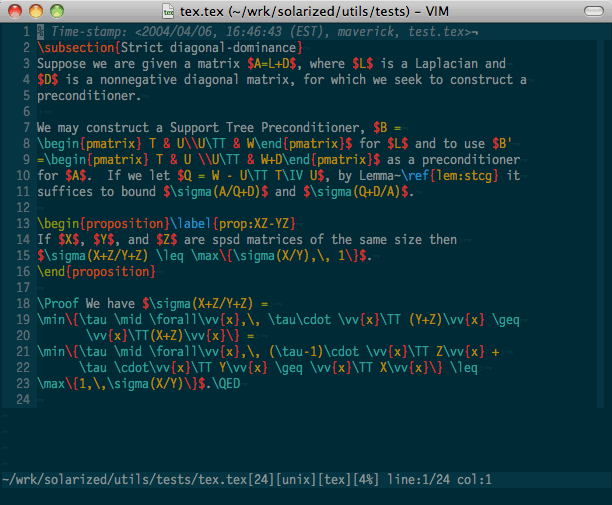The height and width of the screenshot is (505, 612).
Task: Click the green zoom window button
Action: click(55, 10)
